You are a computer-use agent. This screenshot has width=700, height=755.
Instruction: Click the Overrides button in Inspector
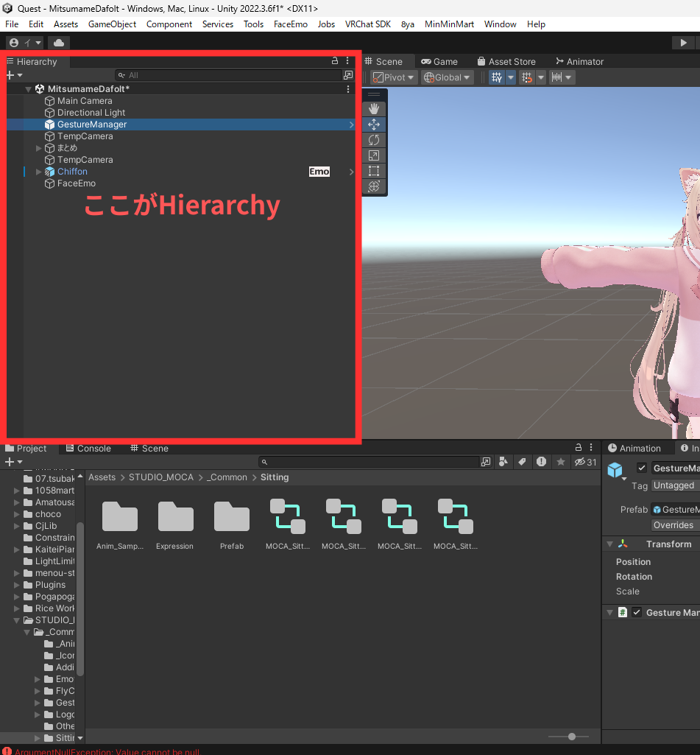coord(674,525)
